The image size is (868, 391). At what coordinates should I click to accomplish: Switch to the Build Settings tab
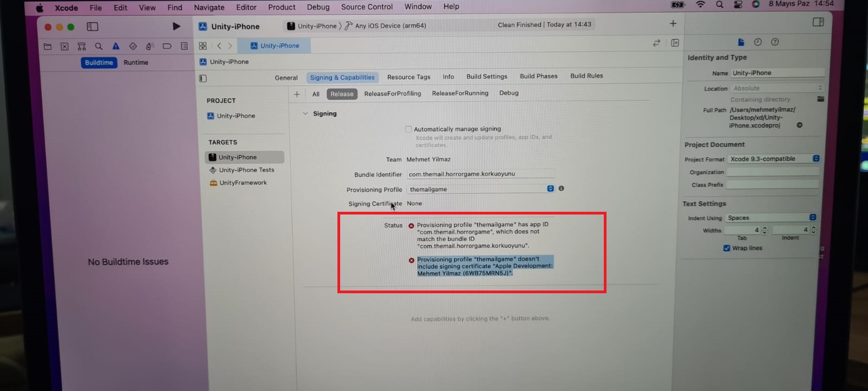(487, 77)
